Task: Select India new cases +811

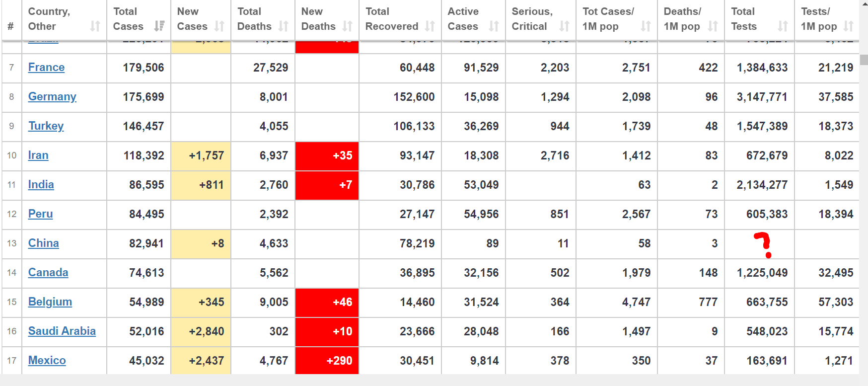Action: point(212,185)
